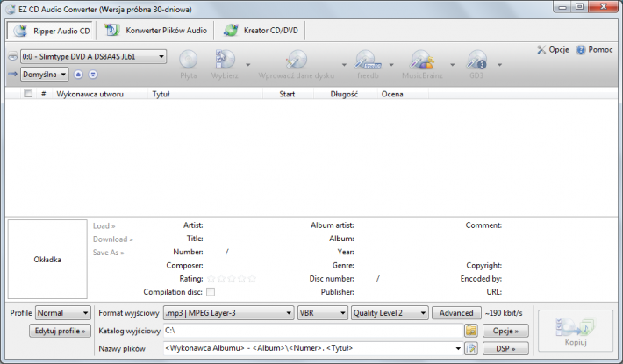The width and height of the screenshot is (623, 364).
Task: Open the Profile Normal dropdown
Action: point(63,313)
